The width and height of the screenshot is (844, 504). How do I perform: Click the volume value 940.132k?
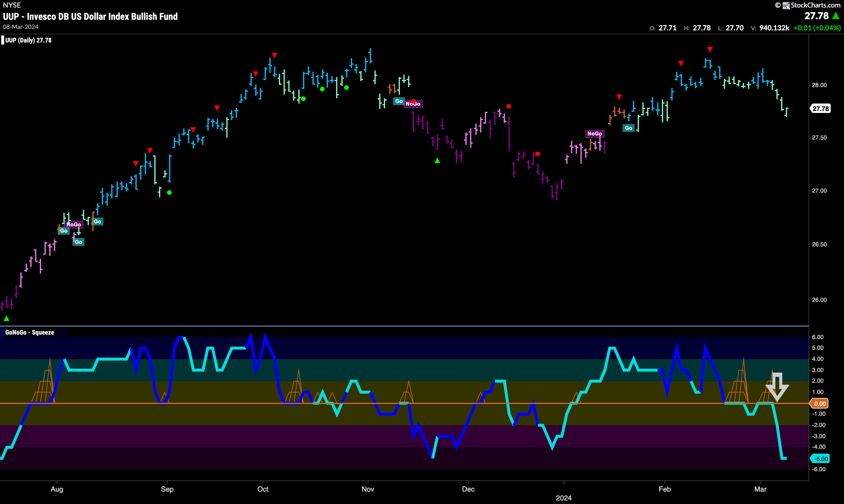774,28
